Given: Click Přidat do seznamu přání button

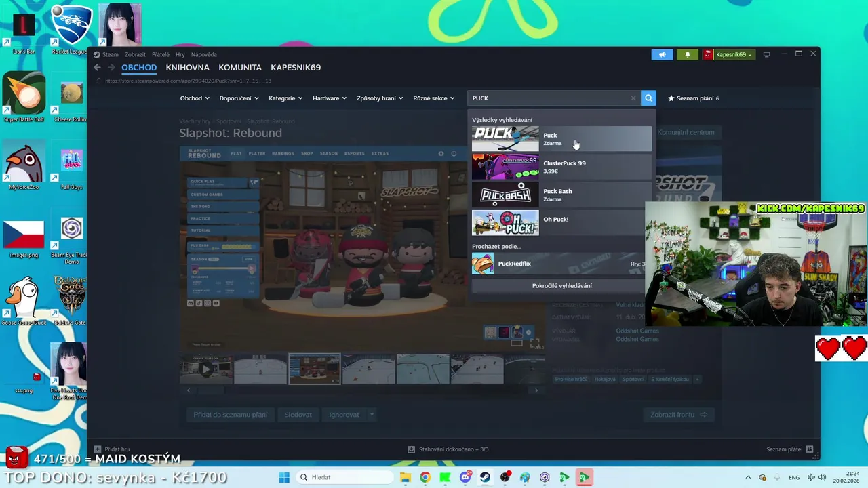Looking at the screenshot, I should click(x=231, y=415).
